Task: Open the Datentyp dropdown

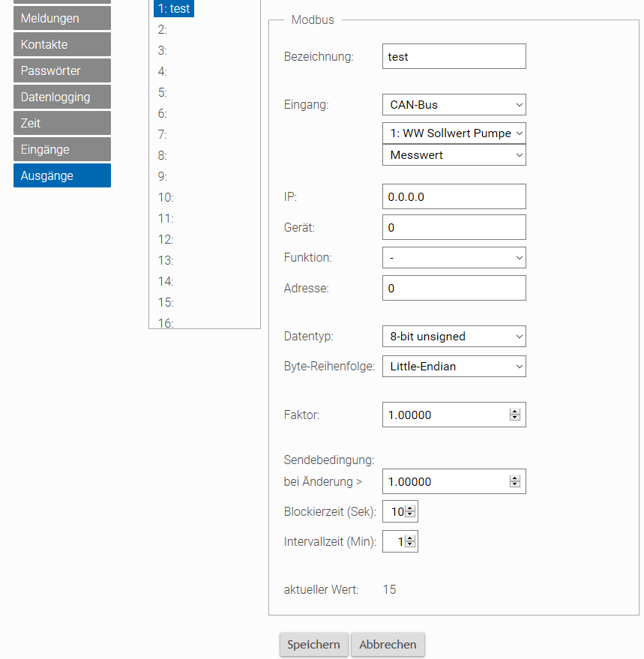Action: point(454,336)
